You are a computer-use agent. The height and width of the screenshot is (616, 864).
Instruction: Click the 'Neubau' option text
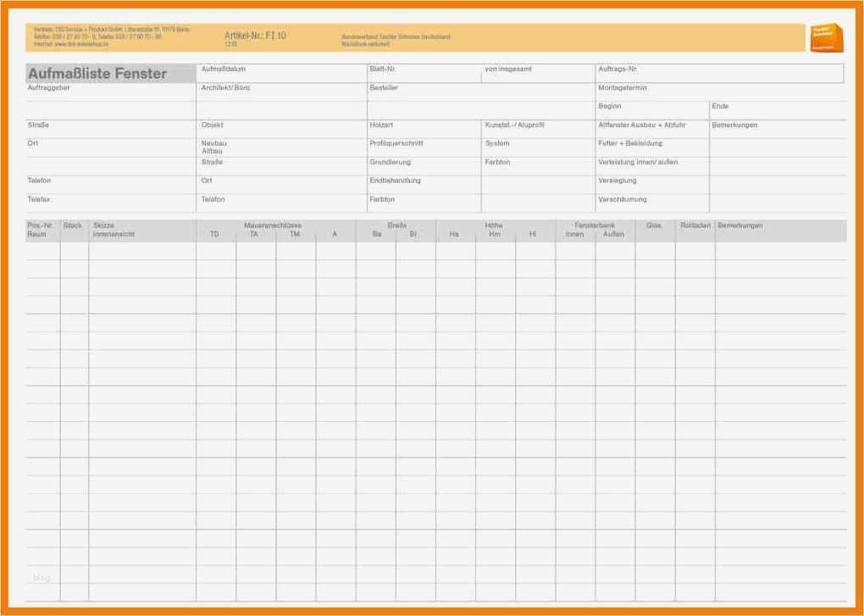(x=213, y=143)
